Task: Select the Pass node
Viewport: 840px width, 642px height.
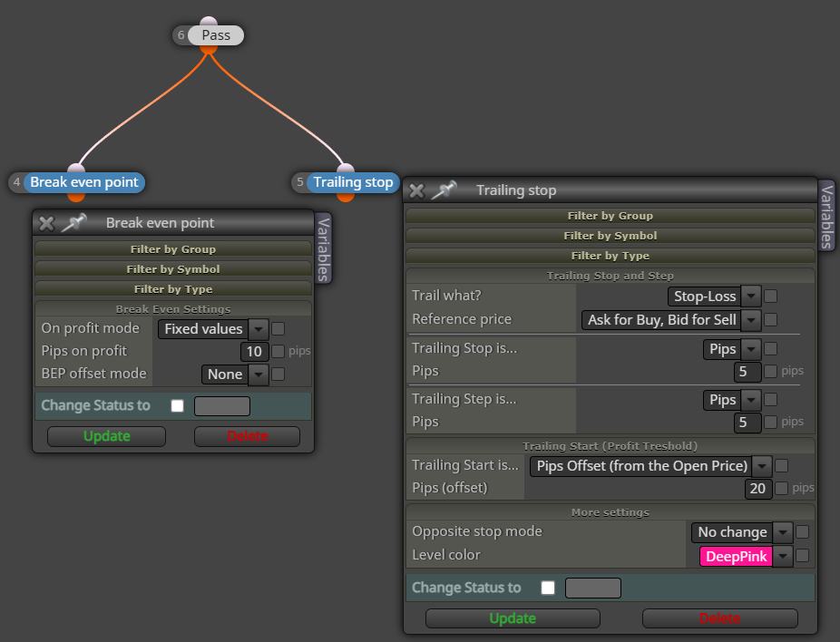Action: 216,35
